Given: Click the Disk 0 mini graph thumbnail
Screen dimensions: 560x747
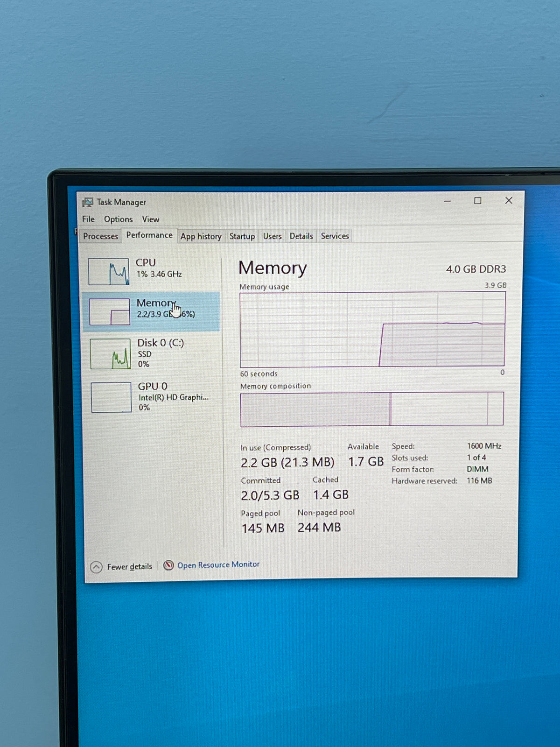Looking at the screenshot, I should click(110, 354).
